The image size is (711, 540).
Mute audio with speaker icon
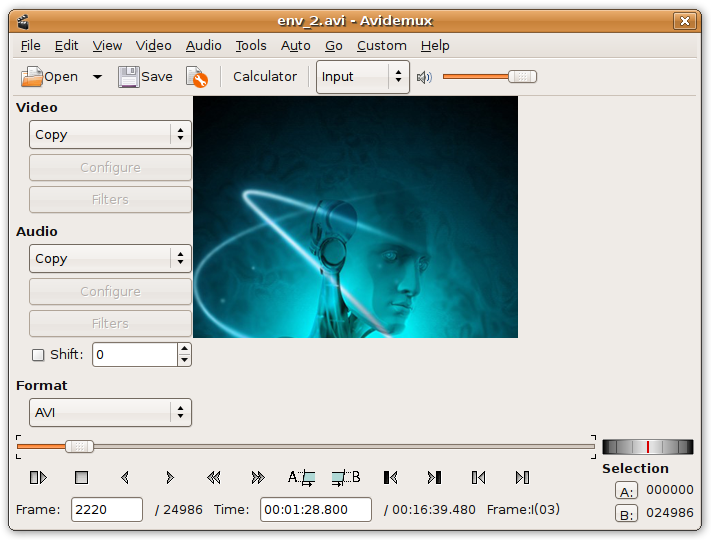pyautogui.click(x=424, y=78)
